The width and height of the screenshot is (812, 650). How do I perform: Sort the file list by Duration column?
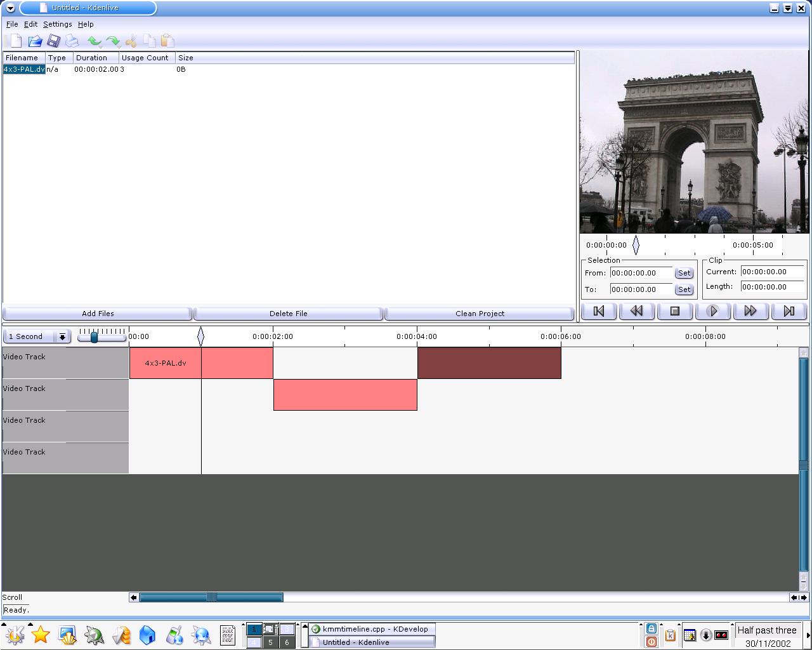[95, 58]
